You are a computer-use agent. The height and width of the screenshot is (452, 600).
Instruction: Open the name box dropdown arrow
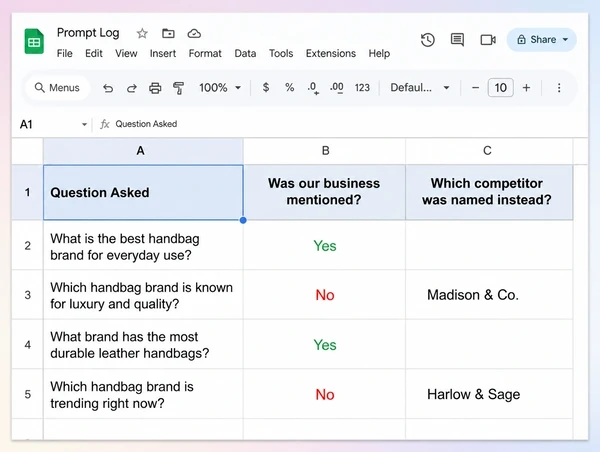click(84, 124)
